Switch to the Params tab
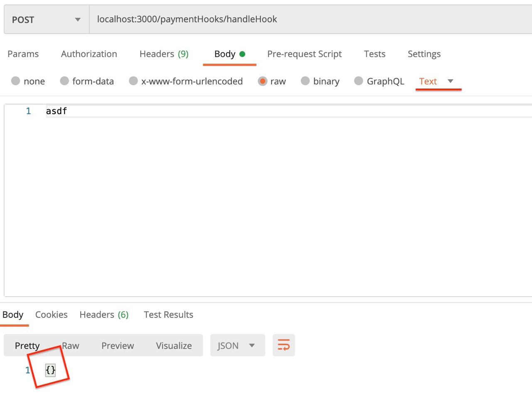 (x=23, y=54)
